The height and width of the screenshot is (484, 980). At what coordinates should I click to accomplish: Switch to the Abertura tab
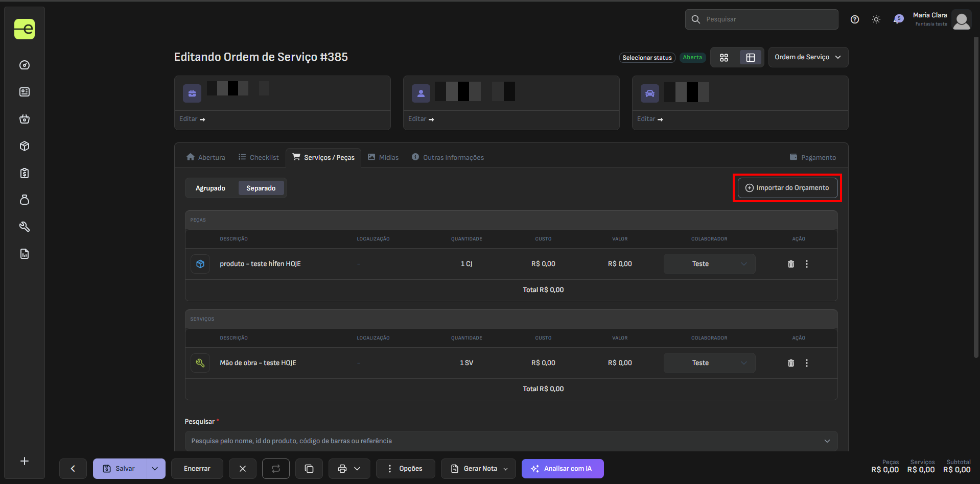coord(206,157)
